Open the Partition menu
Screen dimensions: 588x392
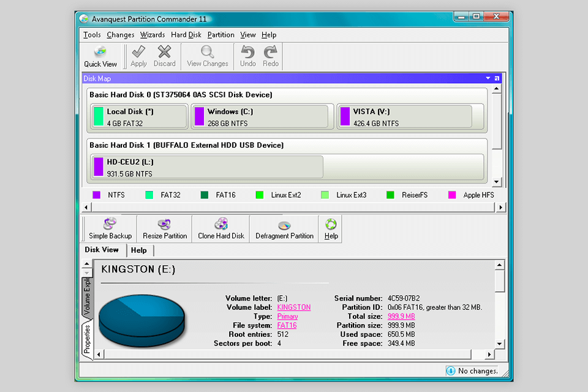221,35
